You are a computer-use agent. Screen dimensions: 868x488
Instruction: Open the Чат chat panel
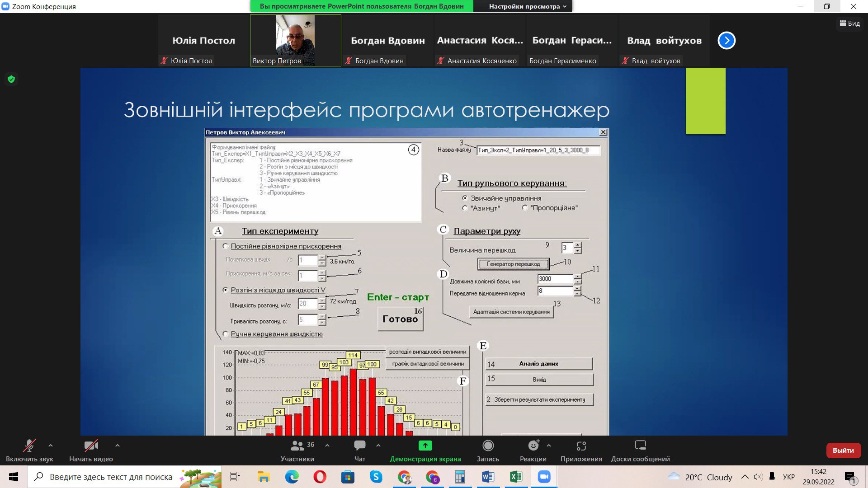pos(360,446)
